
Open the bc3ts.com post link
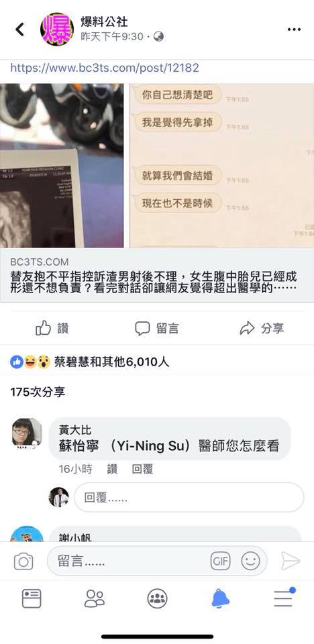[105, 68]
